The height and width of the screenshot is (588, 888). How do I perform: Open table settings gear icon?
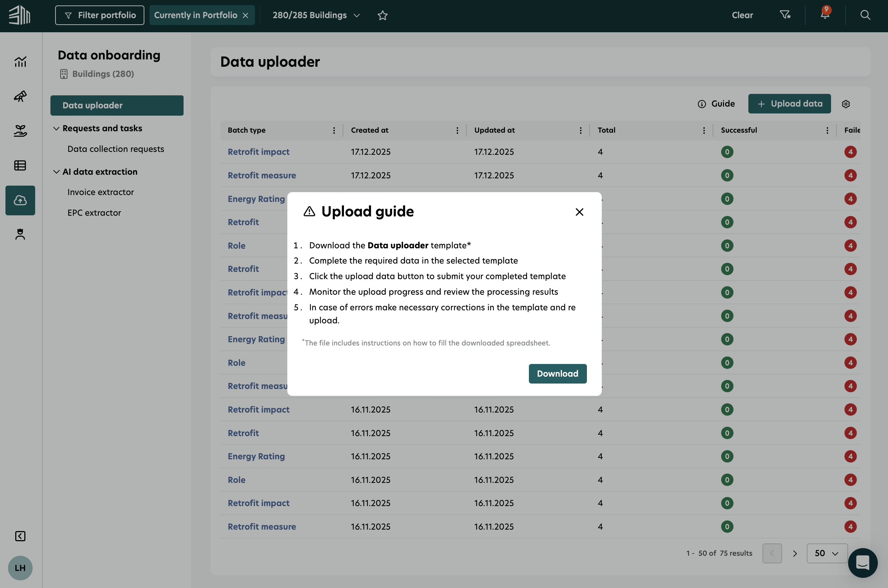[x=846, y=104]
